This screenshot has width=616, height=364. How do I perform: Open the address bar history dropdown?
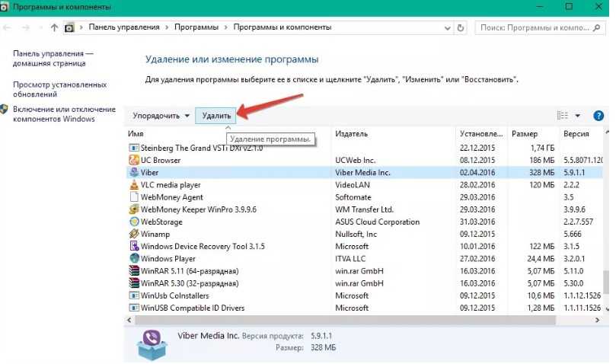click(447, 28)
